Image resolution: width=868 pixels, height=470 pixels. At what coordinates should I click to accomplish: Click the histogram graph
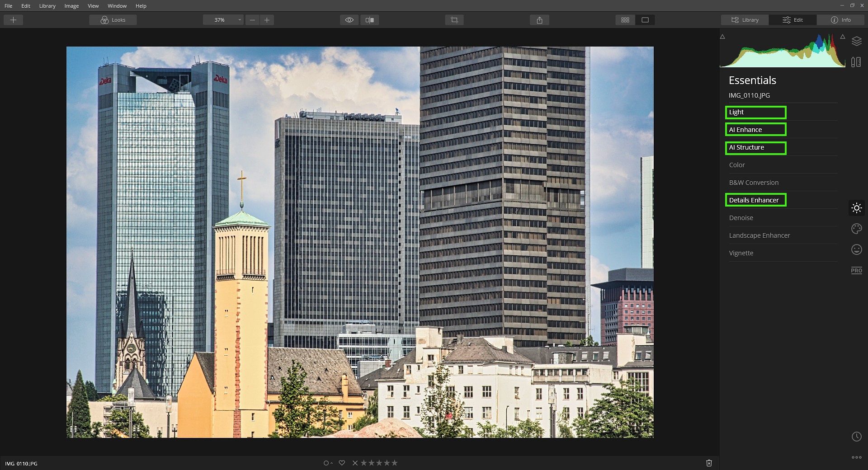point(783,51)
